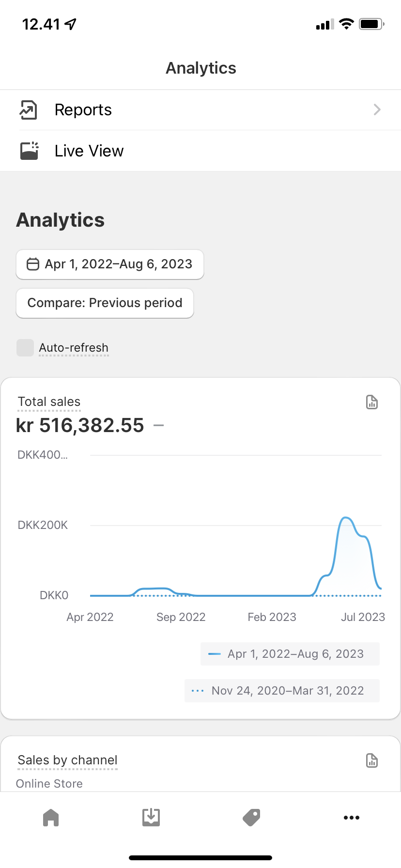Open Orders inbox tab icon

(151, 818)
